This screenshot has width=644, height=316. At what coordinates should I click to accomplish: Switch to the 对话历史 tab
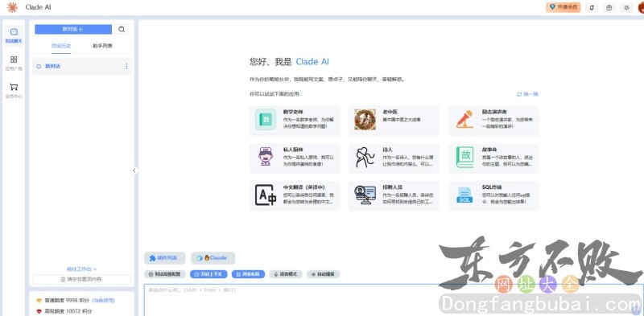point(61,46)
